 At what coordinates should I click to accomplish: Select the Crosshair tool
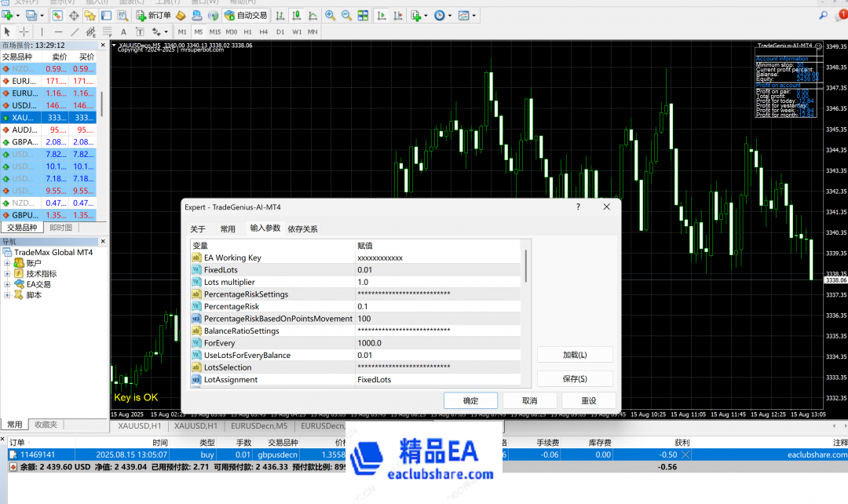[x=24, y=31]
